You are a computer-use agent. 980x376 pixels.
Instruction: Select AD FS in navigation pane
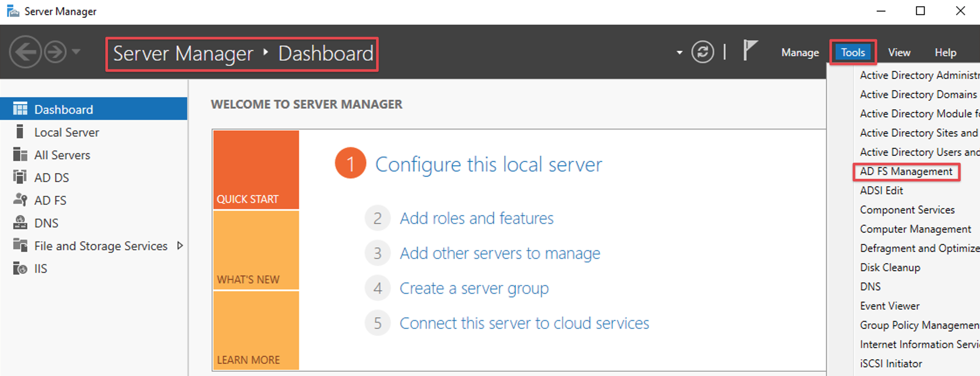tap(94, 200)
